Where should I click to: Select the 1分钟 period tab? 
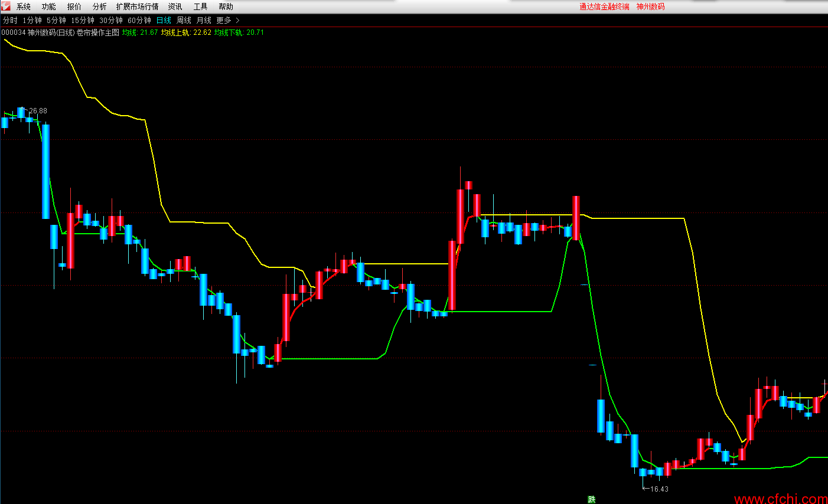click(x=32, y=20)
